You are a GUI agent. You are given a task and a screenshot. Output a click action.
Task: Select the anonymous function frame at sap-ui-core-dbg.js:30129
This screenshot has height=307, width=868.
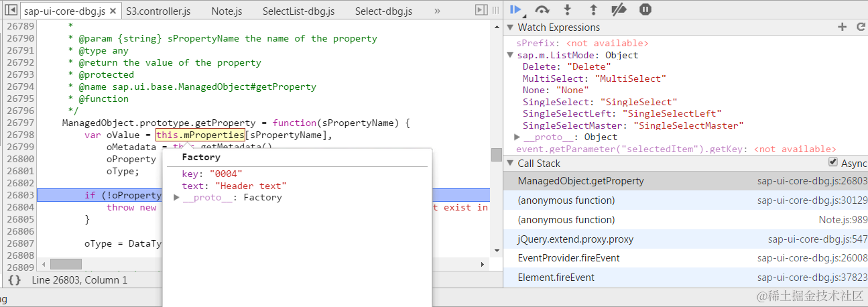coord(686,200)
